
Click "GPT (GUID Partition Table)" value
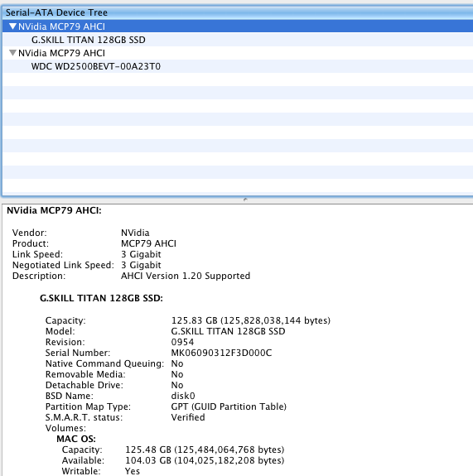tap(229, 406)
